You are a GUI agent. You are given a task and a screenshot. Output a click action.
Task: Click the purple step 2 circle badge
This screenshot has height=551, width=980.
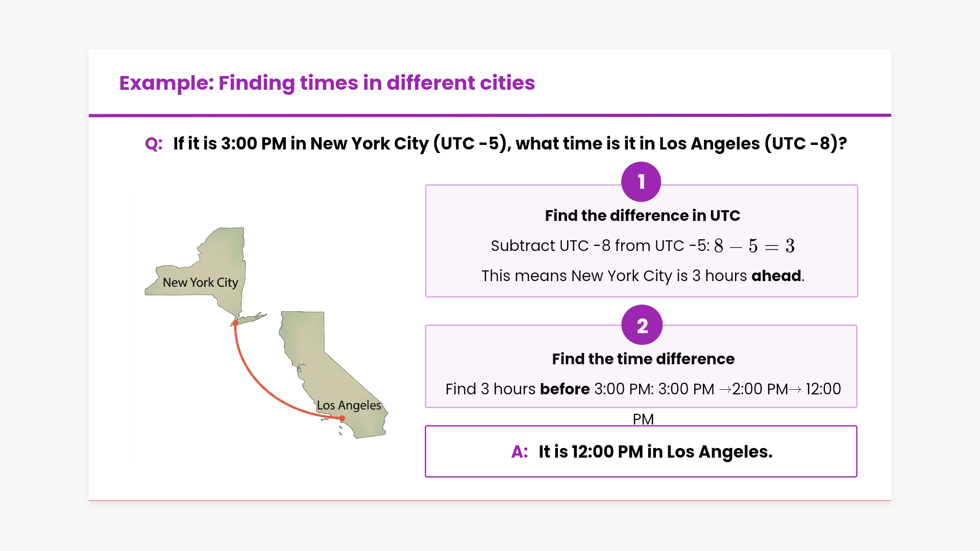(x=642, y=325)
